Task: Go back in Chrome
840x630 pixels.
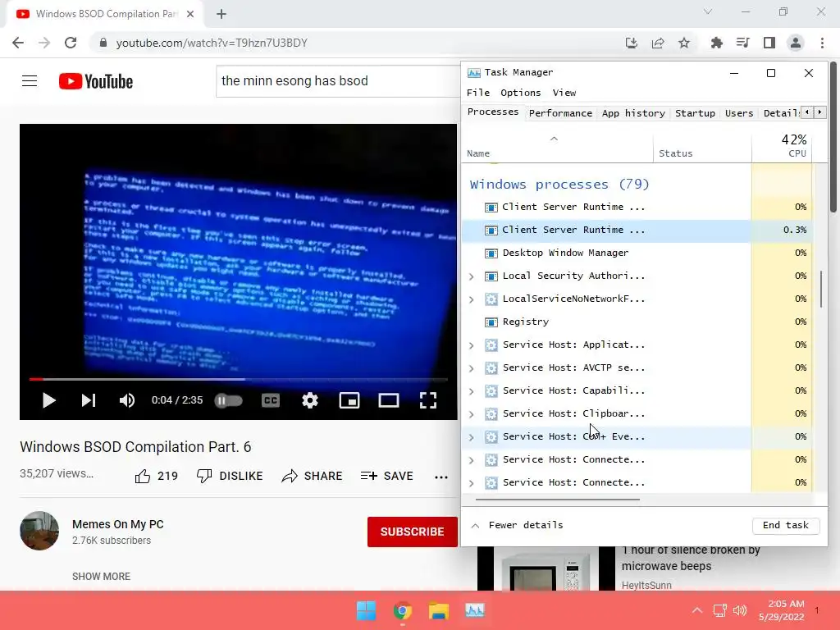Action: click(x=18, y=43)
